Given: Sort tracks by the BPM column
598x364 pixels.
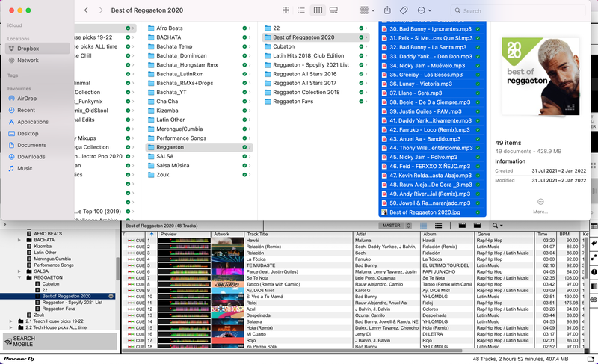Looking at the screenshot, I should coord(567,234).
